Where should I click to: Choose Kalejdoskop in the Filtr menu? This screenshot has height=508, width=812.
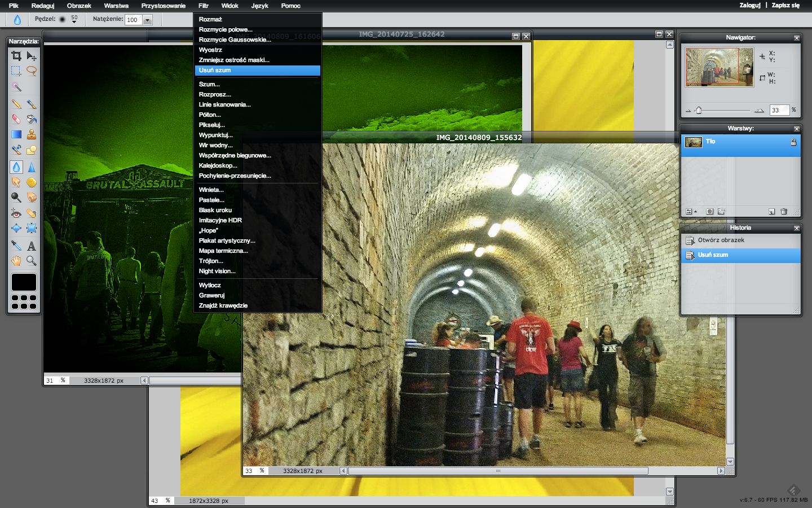[x=258, y=165]
